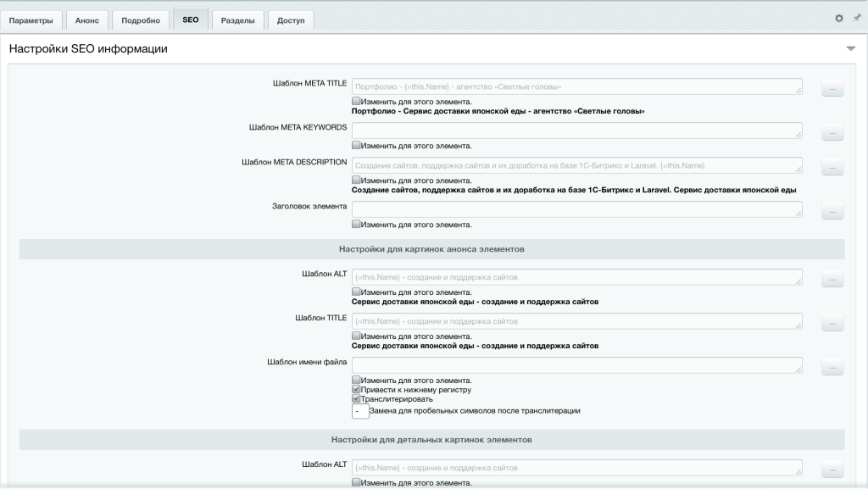Open the settings gear icon
The image size is (868, 489).
tap(839, 19)
